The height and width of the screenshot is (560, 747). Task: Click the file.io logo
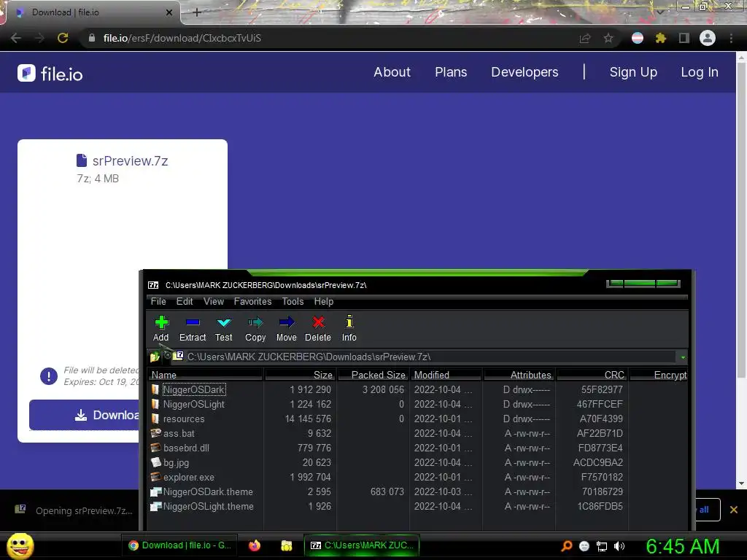tap(50, 74)
